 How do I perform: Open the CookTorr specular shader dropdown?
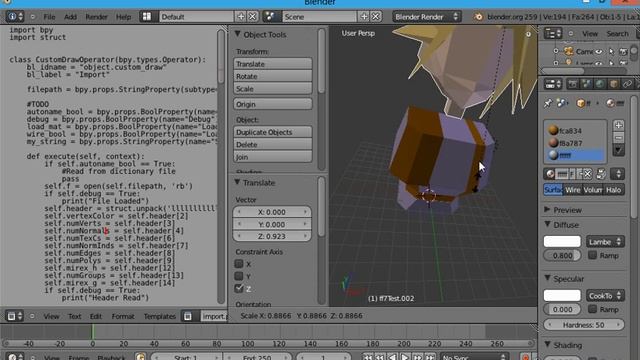605,296
